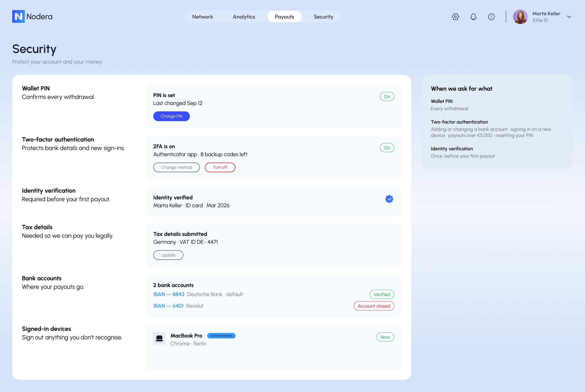The image size is (585, 392).
Task: Click "Identity verified" heading
Action: click(173, 197)
